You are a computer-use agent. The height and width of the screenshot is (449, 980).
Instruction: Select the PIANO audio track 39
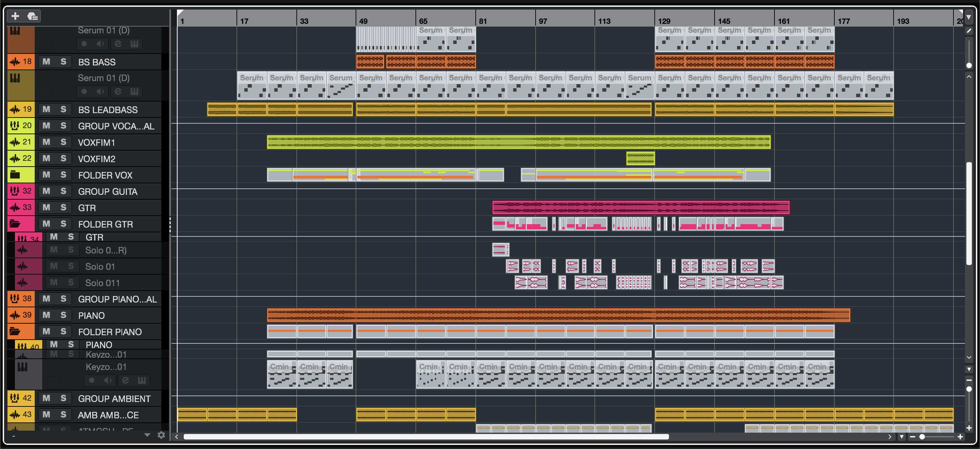point(91,315)
